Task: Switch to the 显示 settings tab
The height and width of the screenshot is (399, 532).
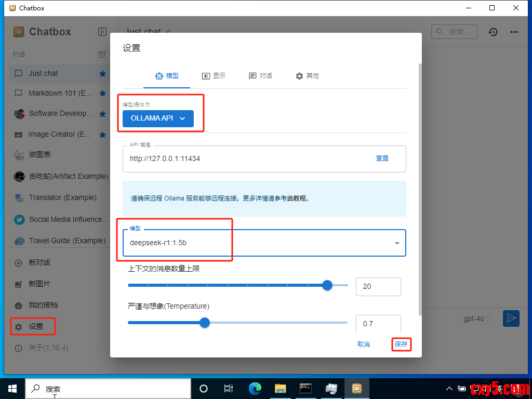Action: (214, 76)
